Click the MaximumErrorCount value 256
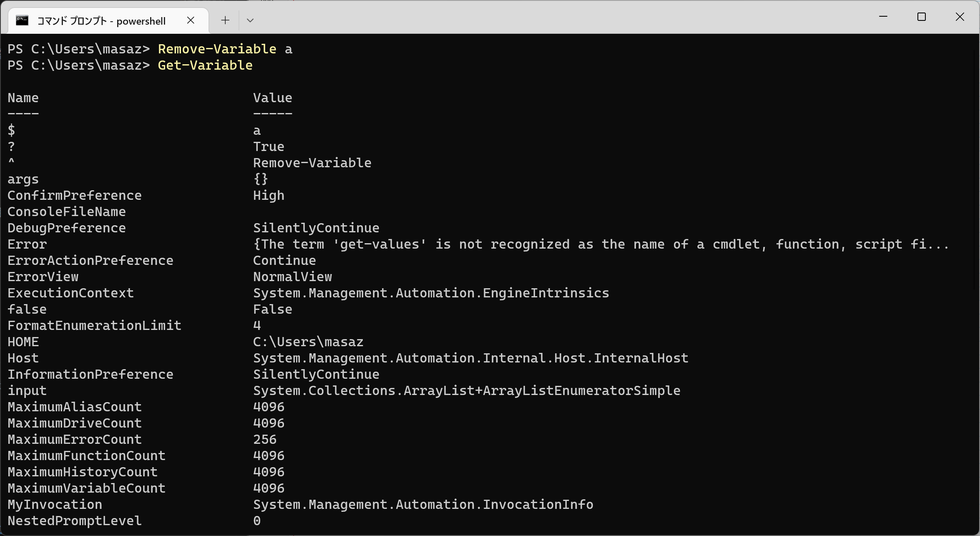 point(264,440)
